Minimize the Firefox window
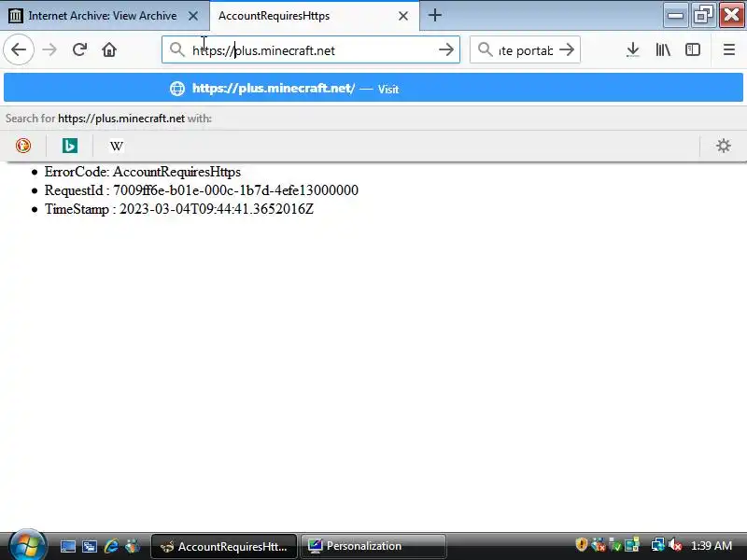 (x=675, y=16)
